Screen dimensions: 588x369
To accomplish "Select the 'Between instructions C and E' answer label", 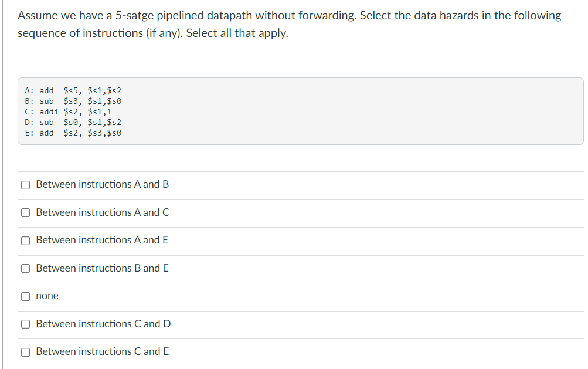I will pyautogui.click(x=103, y=351).
